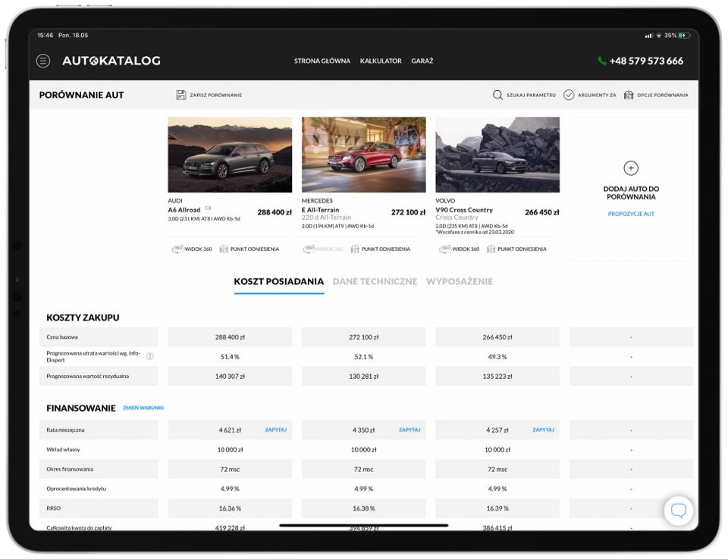Click the search parameter magnifier icon

pos(497,95)
